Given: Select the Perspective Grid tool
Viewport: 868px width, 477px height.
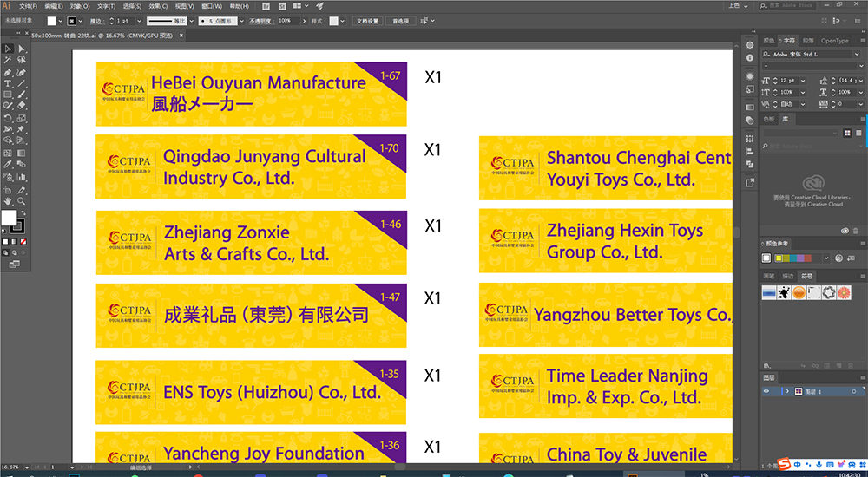Looking at the screenshot, I should [22, 140].
